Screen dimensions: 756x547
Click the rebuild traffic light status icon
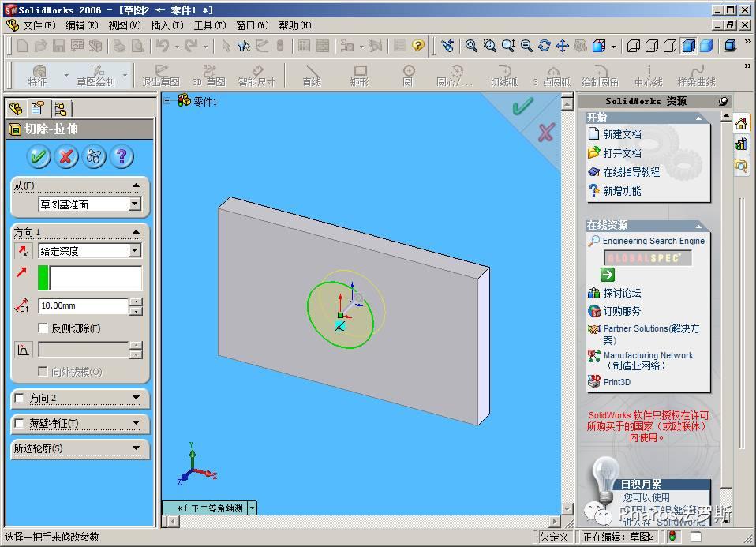pos(672,536)
